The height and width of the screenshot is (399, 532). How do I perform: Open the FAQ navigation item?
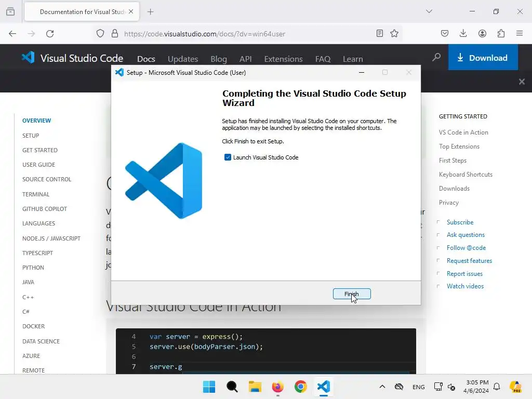[x=323, y=59]
